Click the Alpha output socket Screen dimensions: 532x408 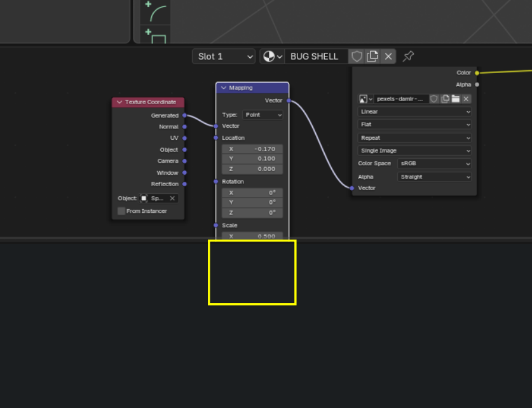point(477,85)
